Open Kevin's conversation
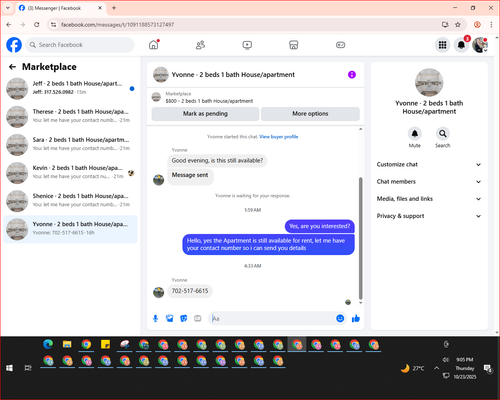This screenshot has height=400, width=500. tap(70, 173)
